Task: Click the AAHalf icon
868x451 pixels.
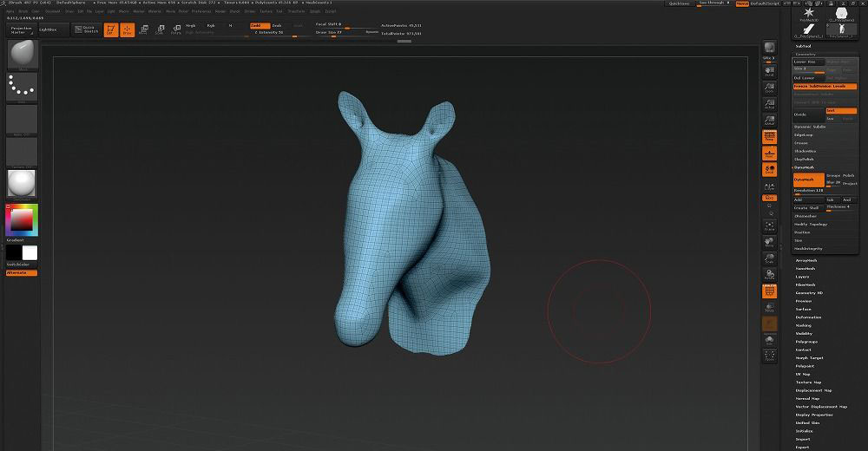Action: [x=769, y=120]
